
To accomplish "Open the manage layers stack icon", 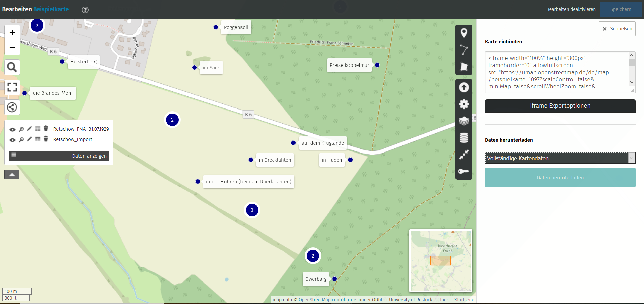I will 464,121.
